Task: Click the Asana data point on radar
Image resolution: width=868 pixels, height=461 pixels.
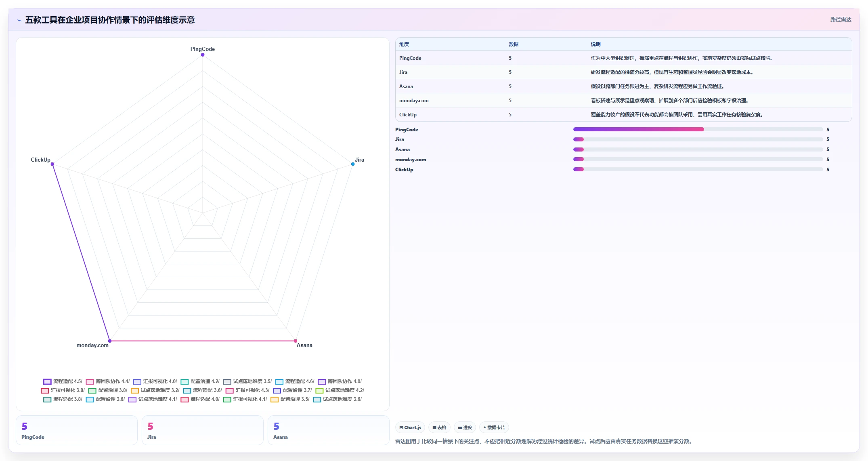Action: point(296,341)
